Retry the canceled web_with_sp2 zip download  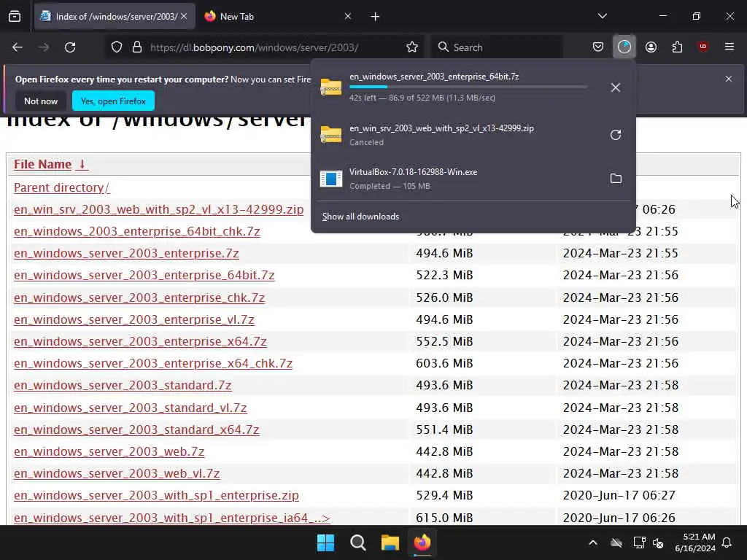[x=616, y=135]
